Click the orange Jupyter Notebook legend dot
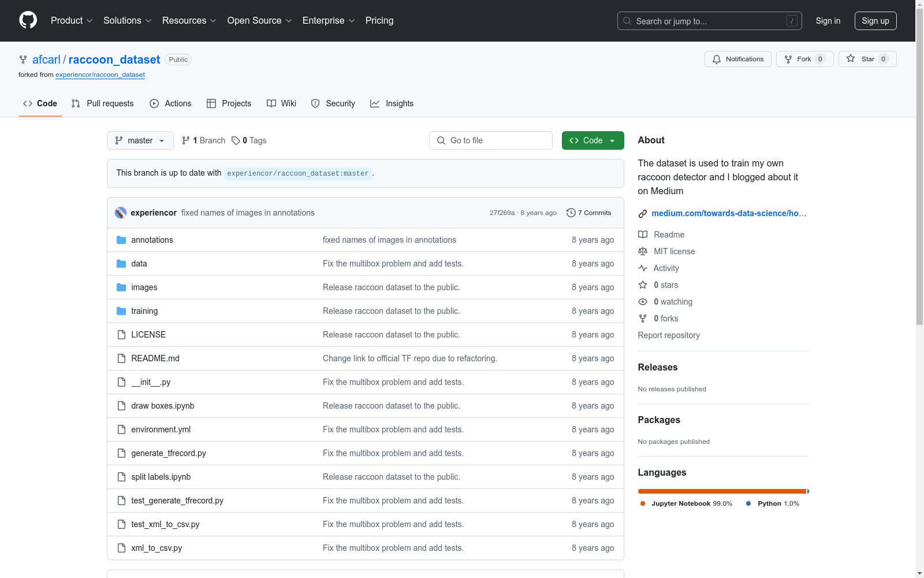Image resolution: width=924 pixels, height=578 pixels. coord(643,503)
